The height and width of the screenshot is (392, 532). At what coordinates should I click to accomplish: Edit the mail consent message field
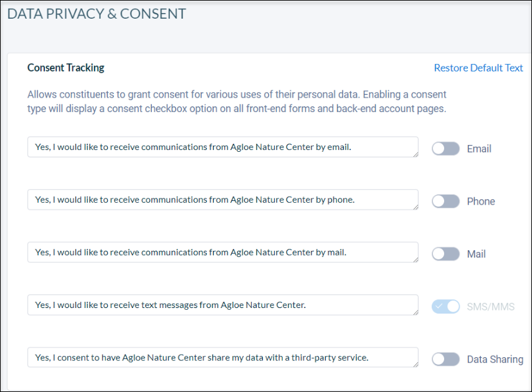pyautogui.click(x=222, y=252)
